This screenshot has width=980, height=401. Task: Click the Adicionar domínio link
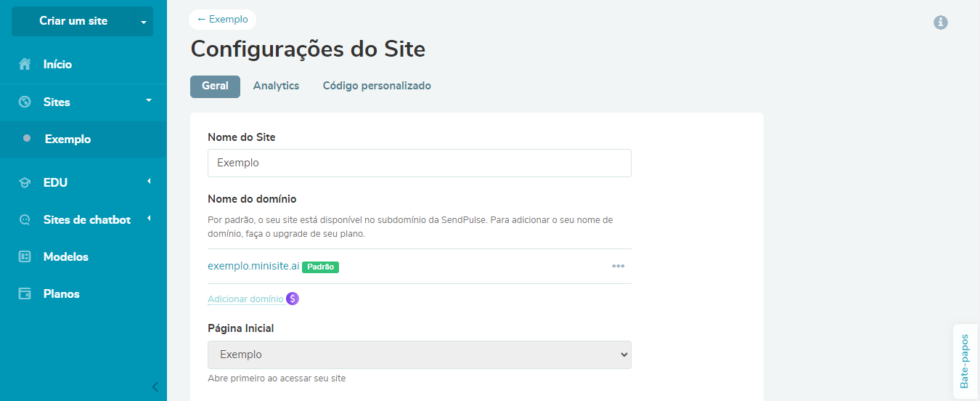point(245,299)
